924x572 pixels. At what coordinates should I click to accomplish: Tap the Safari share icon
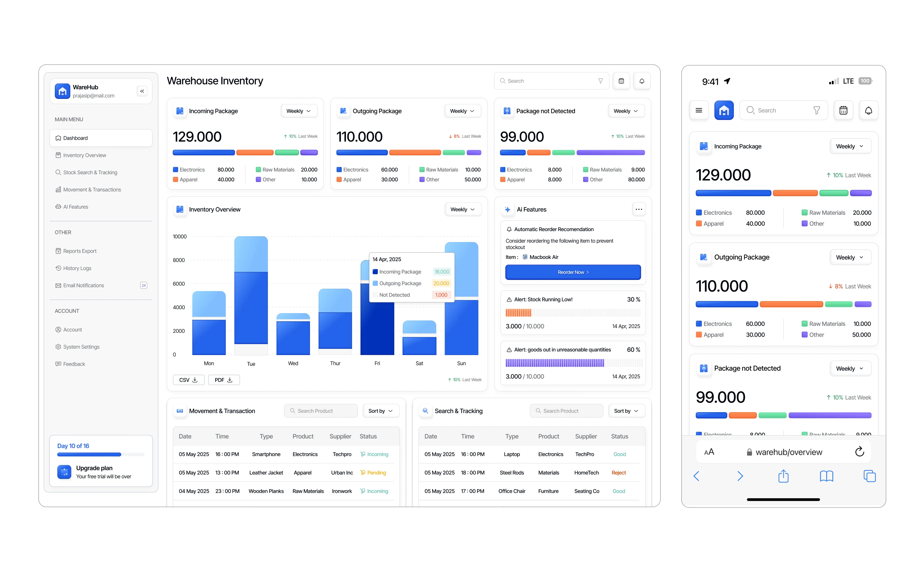pyautogui.click(x=783, y=476)
